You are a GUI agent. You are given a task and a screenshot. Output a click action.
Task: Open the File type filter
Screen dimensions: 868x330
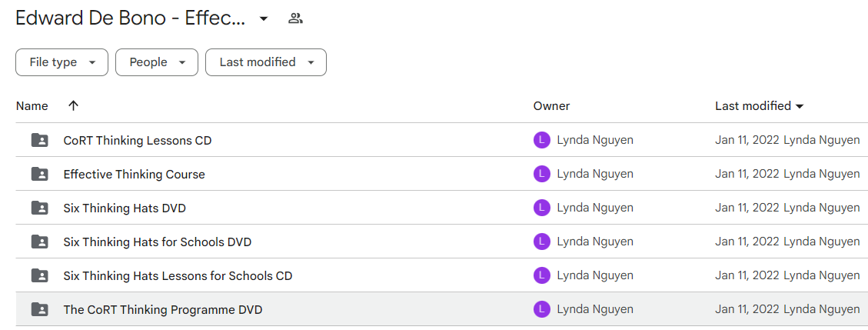point(62,62)
